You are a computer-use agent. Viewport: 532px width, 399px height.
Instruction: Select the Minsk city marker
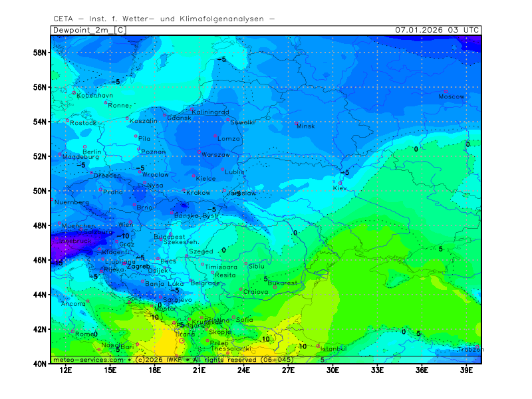297,122
